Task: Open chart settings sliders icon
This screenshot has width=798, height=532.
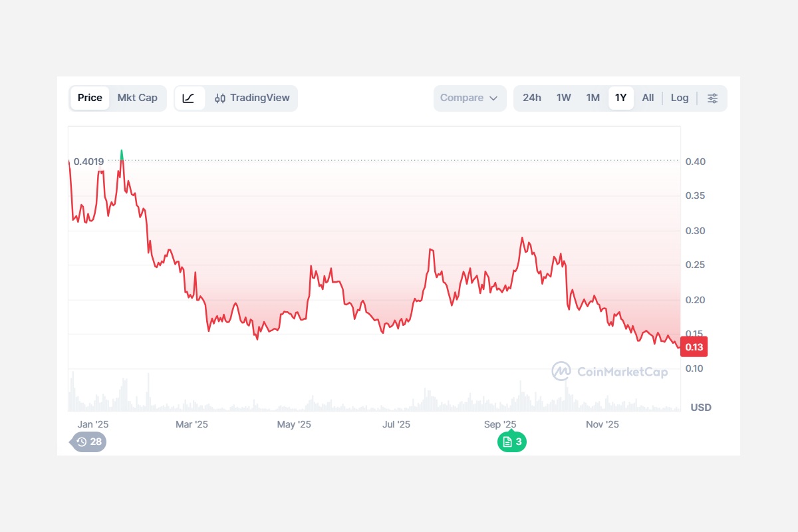Action: (712, 98)
